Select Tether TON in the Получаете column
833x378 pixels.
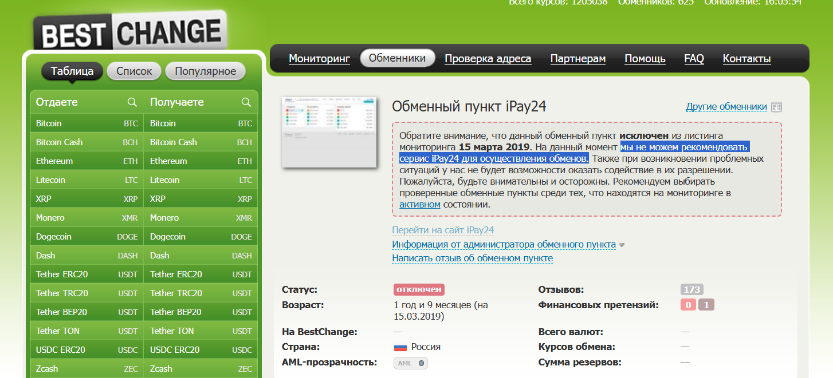(201, 331)
